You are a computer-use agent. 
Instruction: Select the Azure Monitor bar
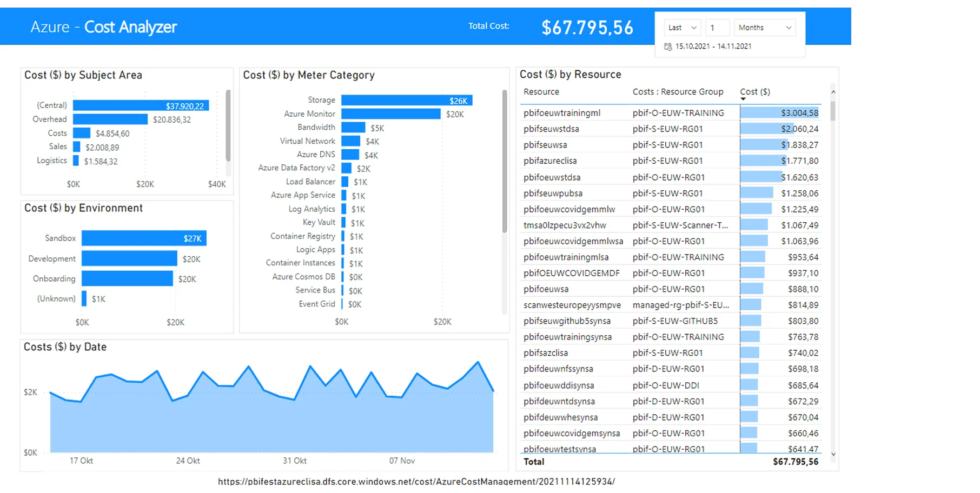[x=390, y=114]
